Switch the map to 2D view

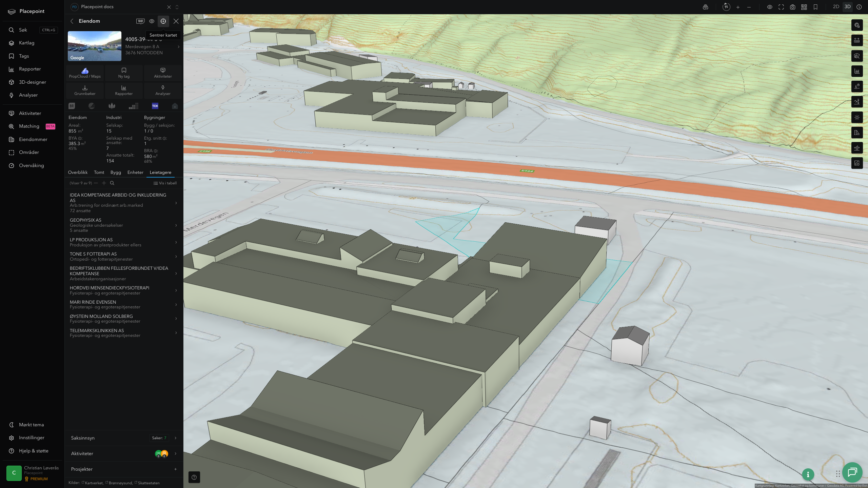click(x=836, y=7)
